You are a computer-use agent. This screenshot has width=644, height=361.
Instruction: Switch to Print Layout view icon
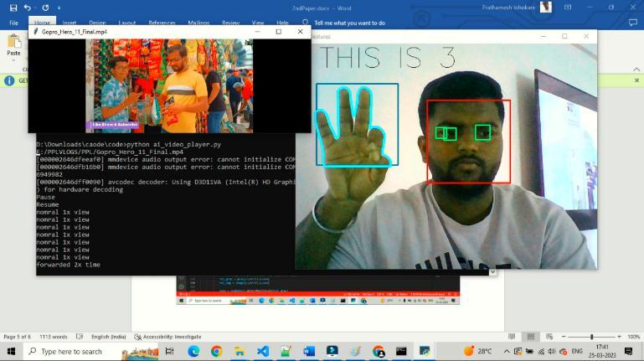point(531,337)
